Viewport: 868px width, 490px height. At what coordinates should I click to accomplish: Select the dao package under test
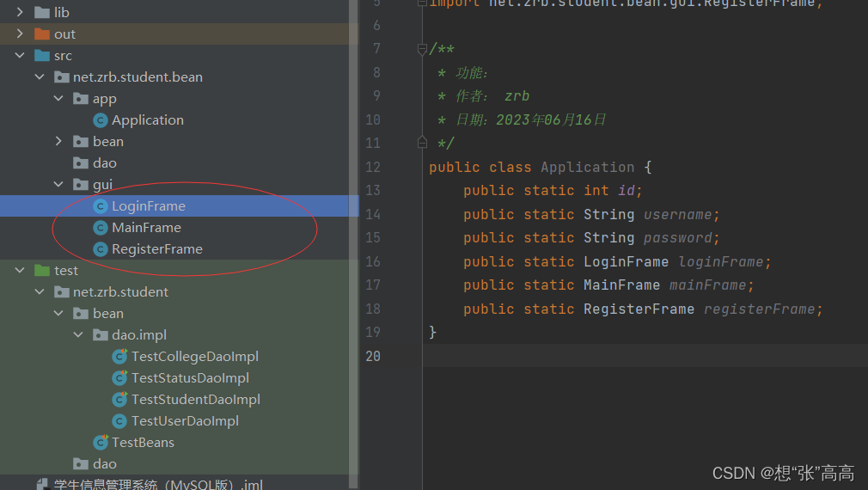(105, 464)
